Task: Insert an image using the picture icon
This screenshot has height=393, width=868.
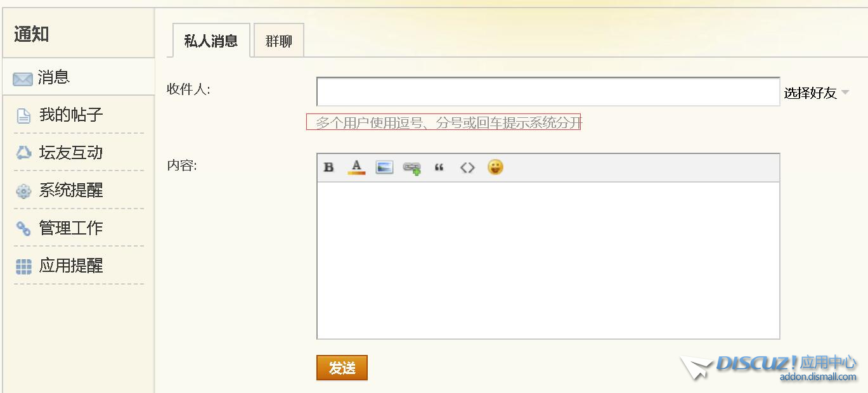Action: [384, 167]
